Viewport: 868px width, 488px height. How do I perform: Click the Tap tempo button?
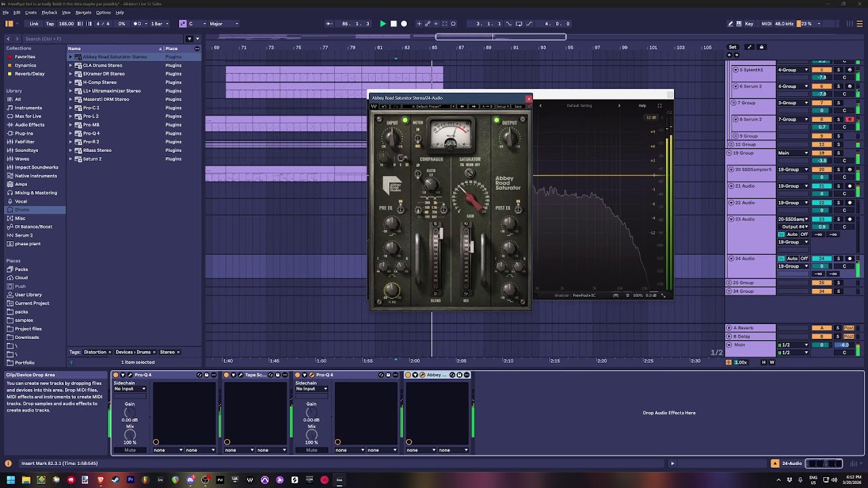click(50, 24)
